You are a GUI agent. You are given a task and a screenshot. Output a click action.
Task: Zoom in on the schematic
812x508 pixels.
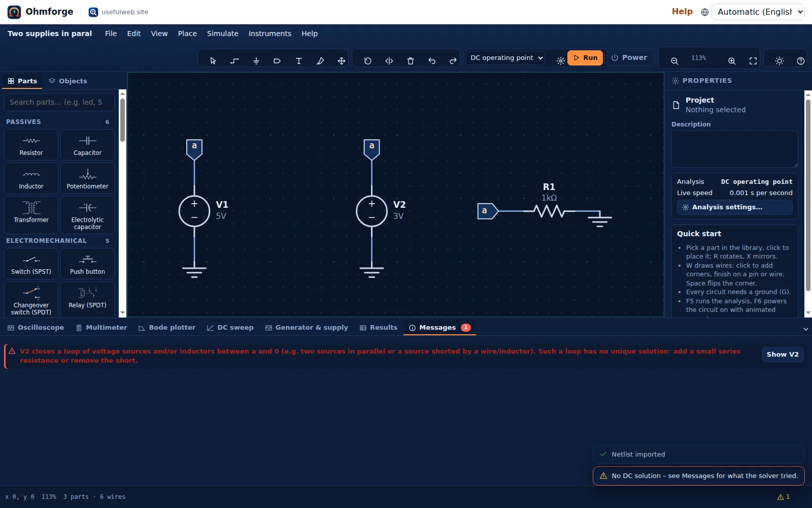(732, 61)
